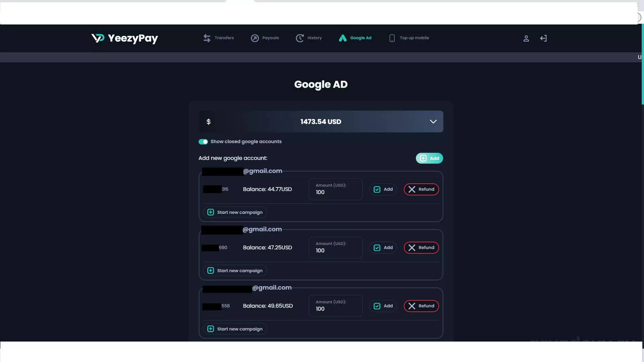
Task: Click the dollar sign currency icon
Action: tap(208, 122)
